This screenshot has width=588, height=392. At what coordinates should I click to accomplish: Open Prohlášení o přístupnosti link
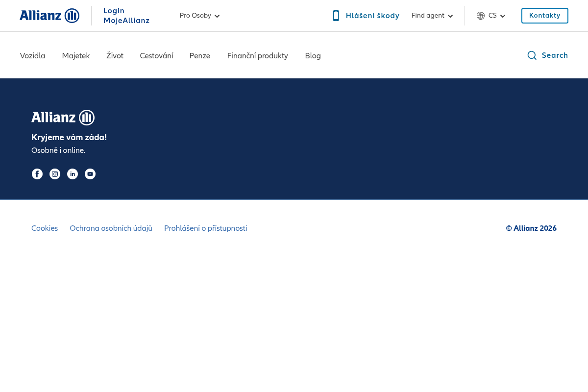click(206, 228)
